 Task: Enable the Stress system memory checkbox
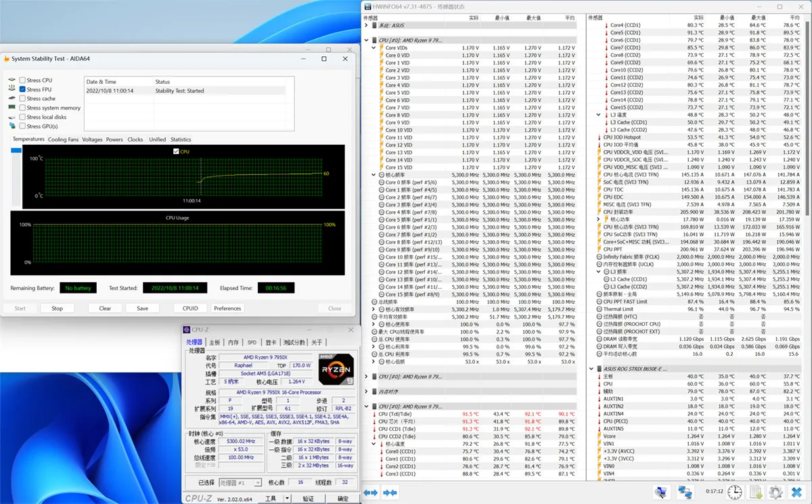22,108
